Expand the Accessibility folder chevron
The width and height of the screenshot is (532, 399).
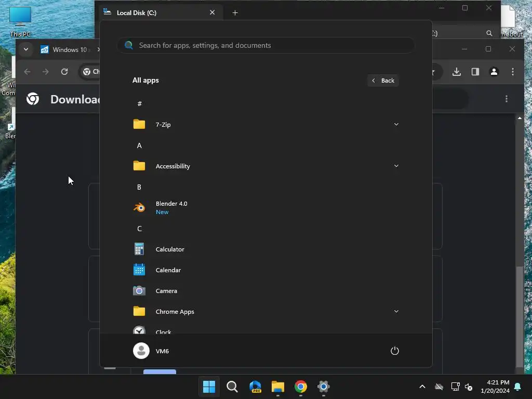point(396,166)
